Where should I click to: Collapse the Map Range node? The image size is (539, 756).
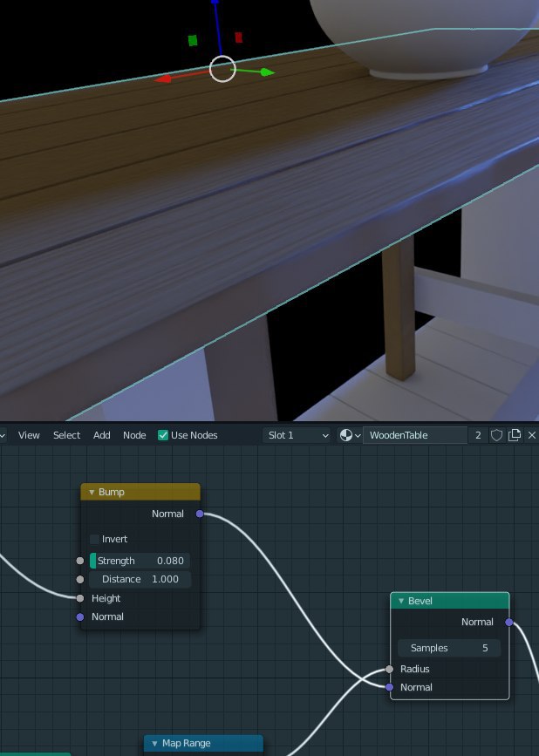(154, 744)
